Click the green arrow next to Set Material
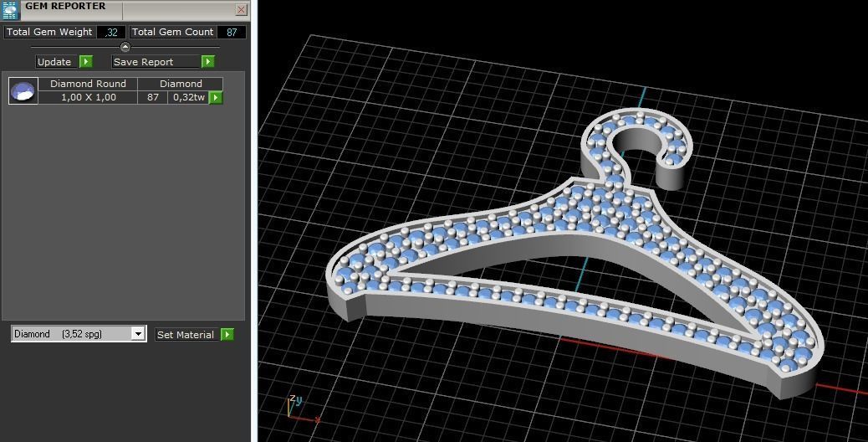The width and height of the screenshot is (868, 442). pyautogui.click(x=227, y=334)
